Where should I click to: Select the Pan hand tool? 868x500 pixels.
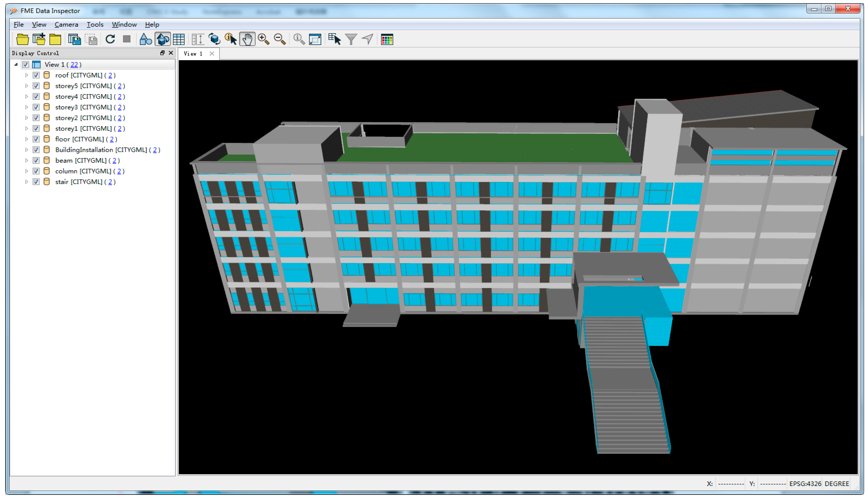tap(247, 39)
